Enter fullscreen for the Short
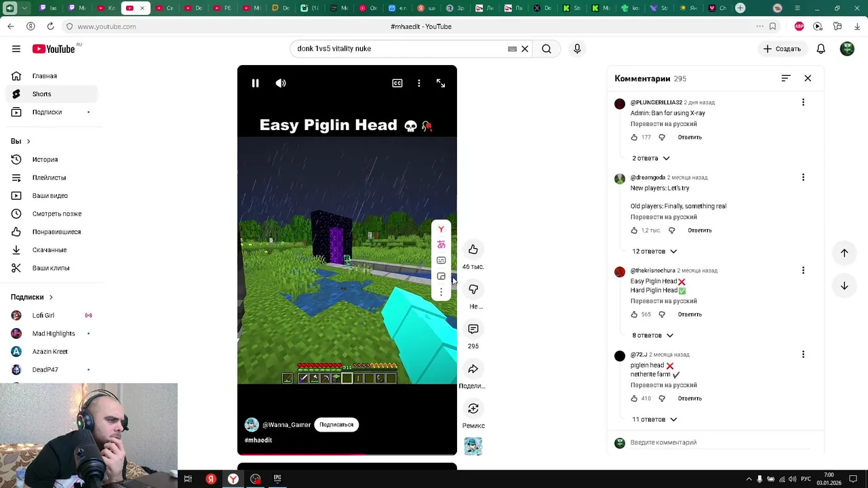 pyautogui.click(x=441, y=83)
